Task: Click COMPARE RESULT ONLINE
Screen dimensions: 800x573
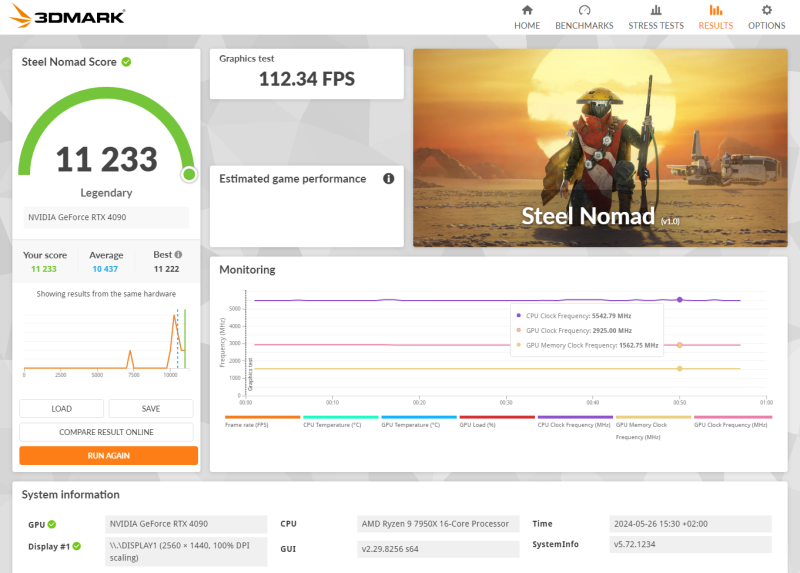Action: pyautogui.click(x=106, y=432)
